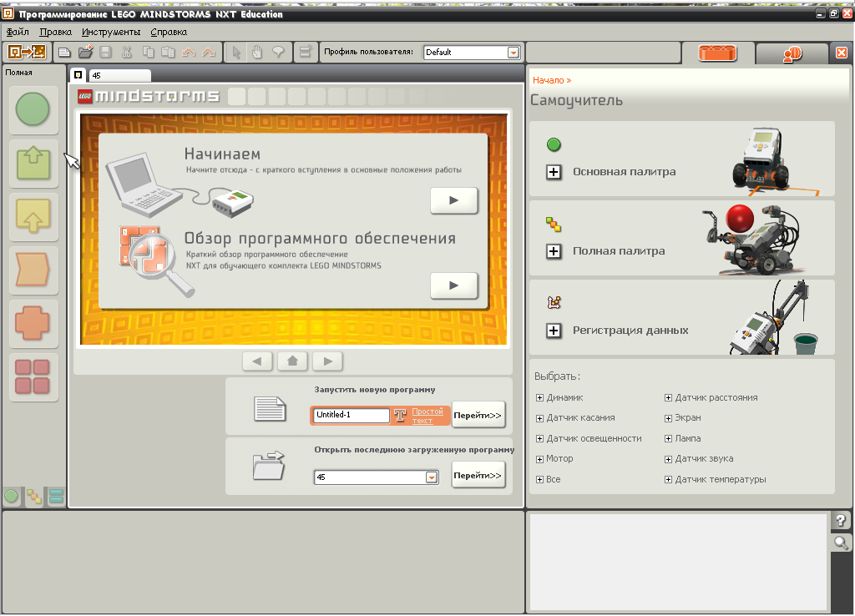Screen dimensions: 855x616
Task: Click Перейти>> to open the last program
Action: tap(478, 476)
